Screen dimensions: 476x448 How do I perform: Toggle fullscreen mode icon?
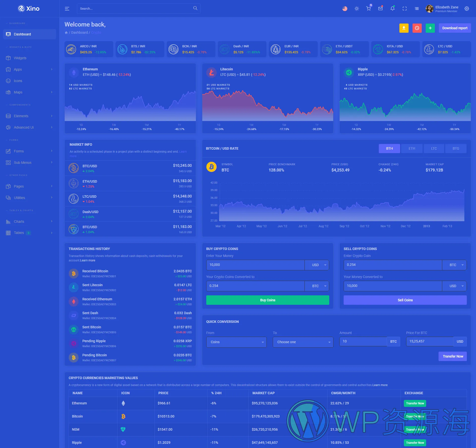(404, 9)
